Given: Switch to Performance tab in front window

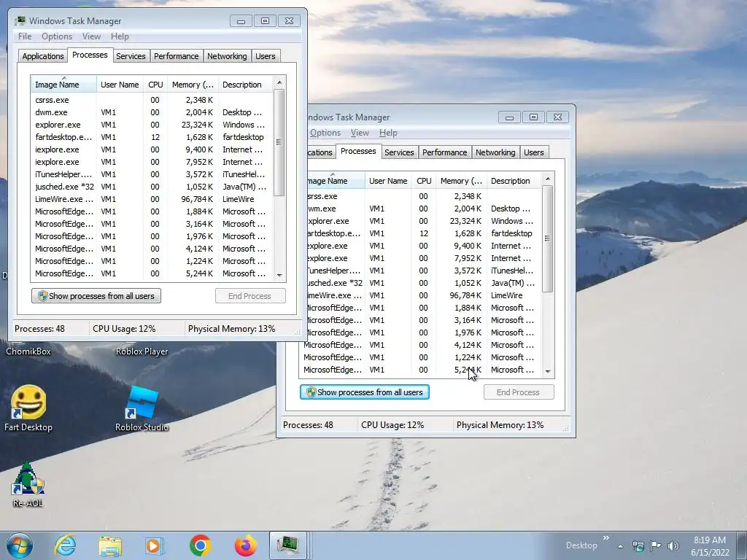Looking at the screenshot, I should pos(444,152).
